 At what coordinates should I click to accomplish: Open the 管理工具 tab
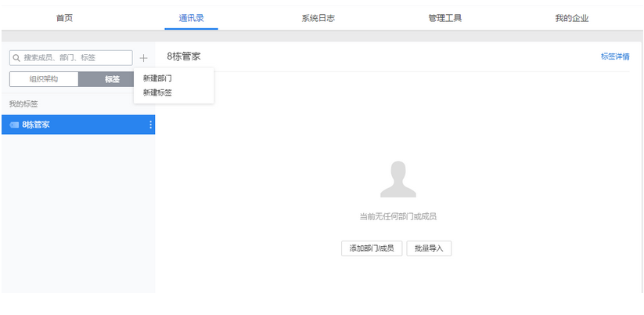pyautogui.click(x=445, y=18)
